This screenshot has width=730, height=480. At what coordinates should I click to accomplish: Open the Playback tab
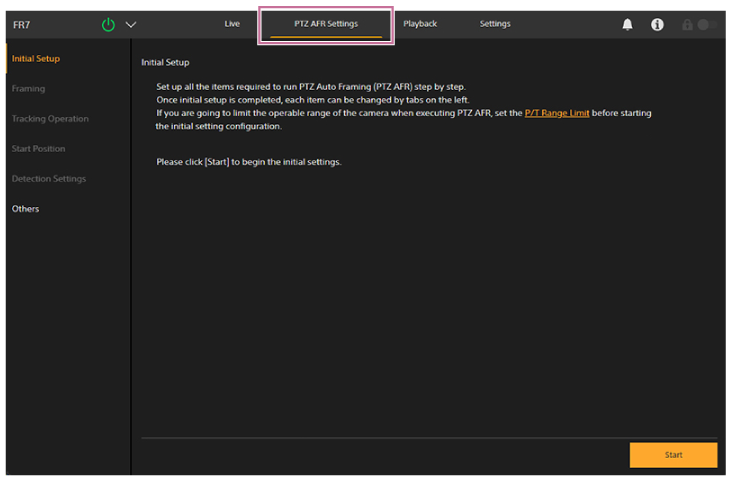pyautogui.click(x=420, y=23)
